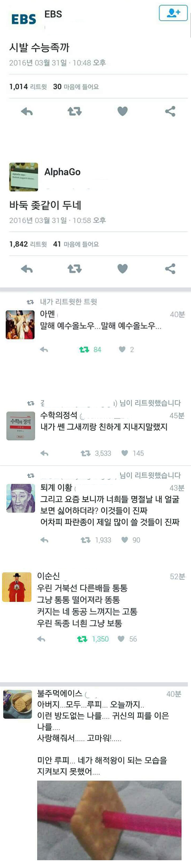Open 수학의정석 account name
Image resolution: width=191 pixels, height=868 pixels.
(59, 415)
